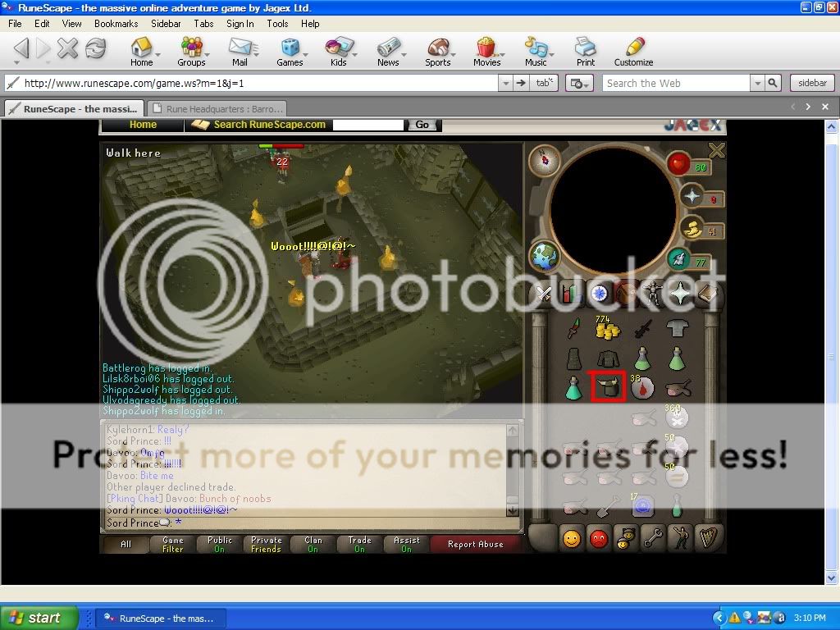Open the Music player harp icon
Image resolution: width=840 pixels, height=630 pixels.
706,539
